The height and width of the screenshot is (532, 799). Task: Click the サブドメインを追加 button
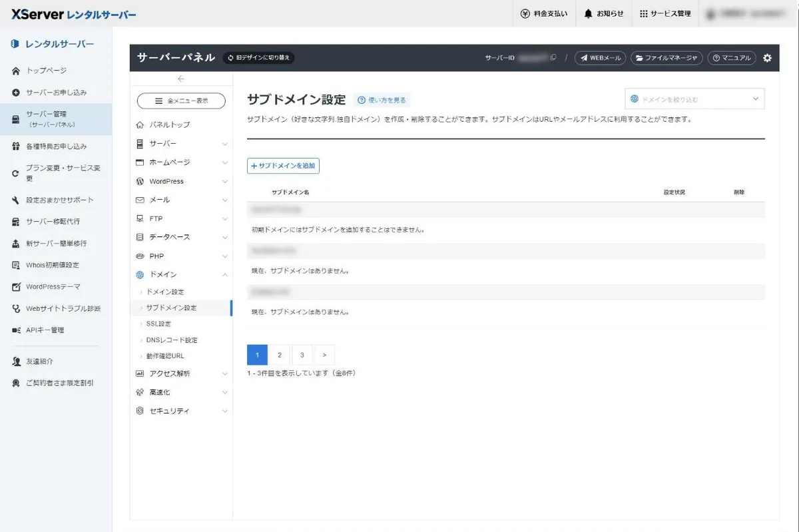pos(283,165)
